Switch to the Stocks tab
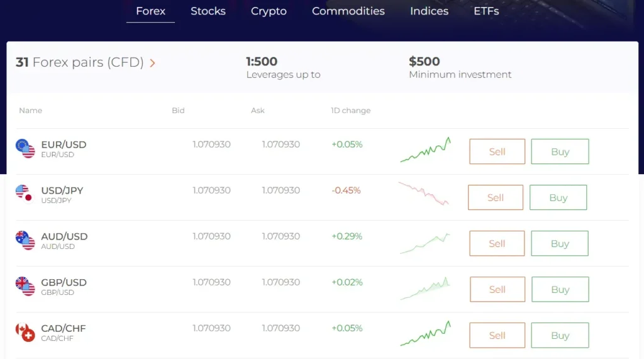The width and height of the screenshot is (644, 359). [208, 11]
